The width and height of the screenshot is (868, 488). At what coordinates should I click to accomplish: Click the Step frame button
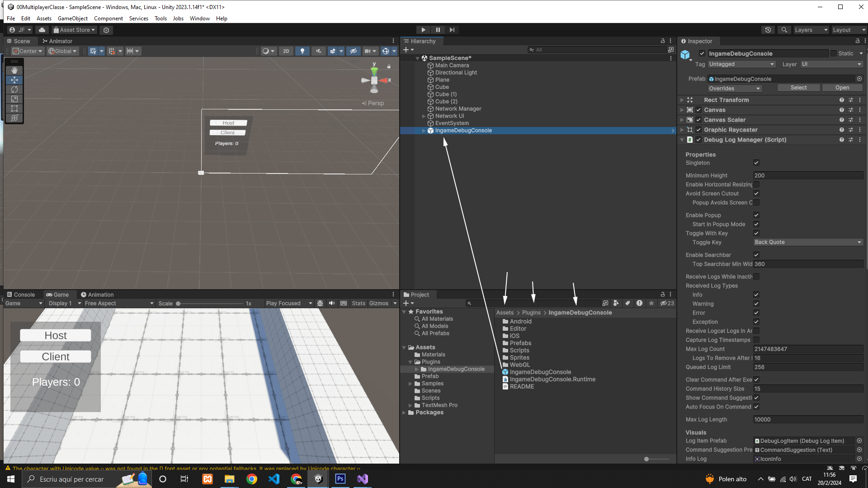452,30
